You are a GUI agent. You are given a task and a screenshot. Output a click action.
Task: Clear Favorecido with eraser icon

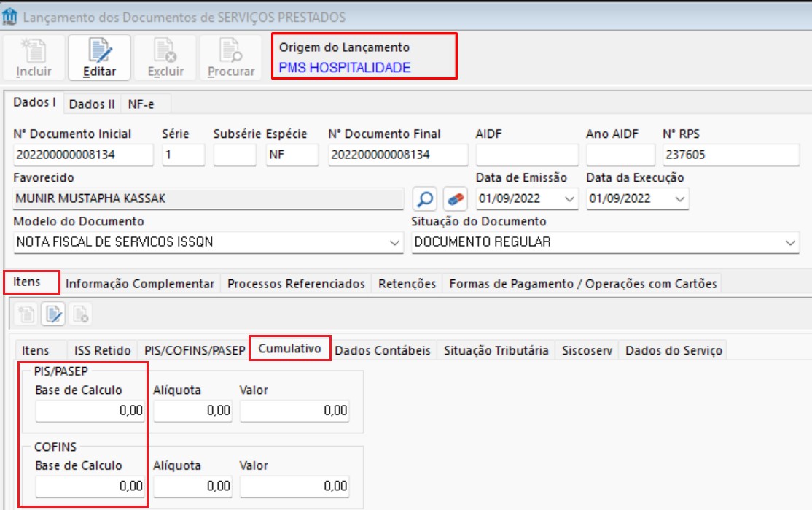pos(455,198)
